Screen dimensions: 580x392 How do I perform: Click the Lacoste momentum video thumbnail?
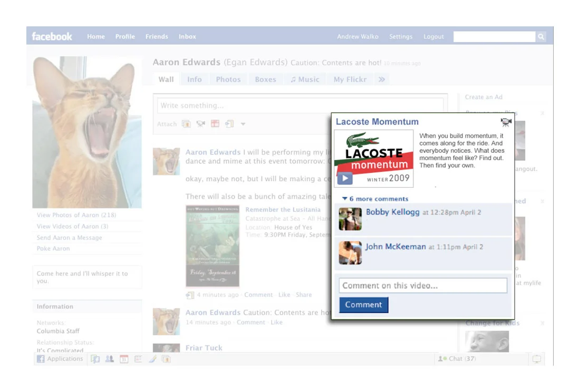pos(374,159)
